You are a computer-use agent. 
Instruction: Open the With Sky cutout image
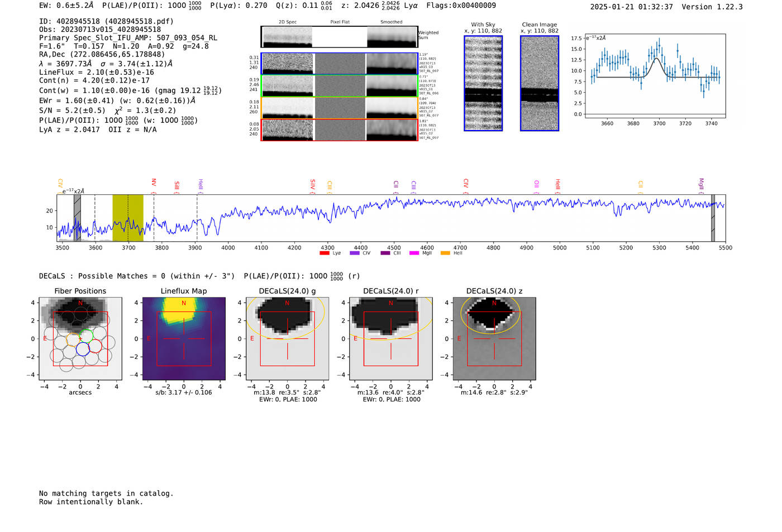483,83
